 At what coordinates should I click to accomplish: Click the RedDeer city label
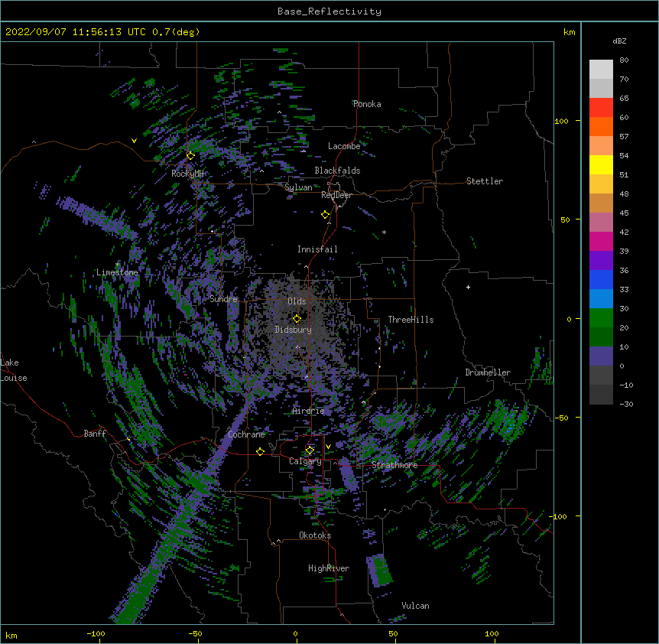[x=336, y=195]
